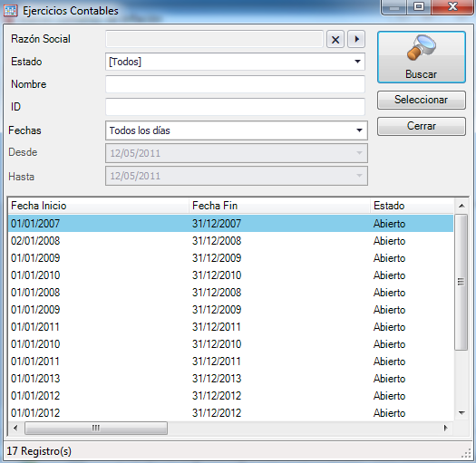Click in the Nombre input field
The image size is (476, 463).
click(x=235, y=84)
